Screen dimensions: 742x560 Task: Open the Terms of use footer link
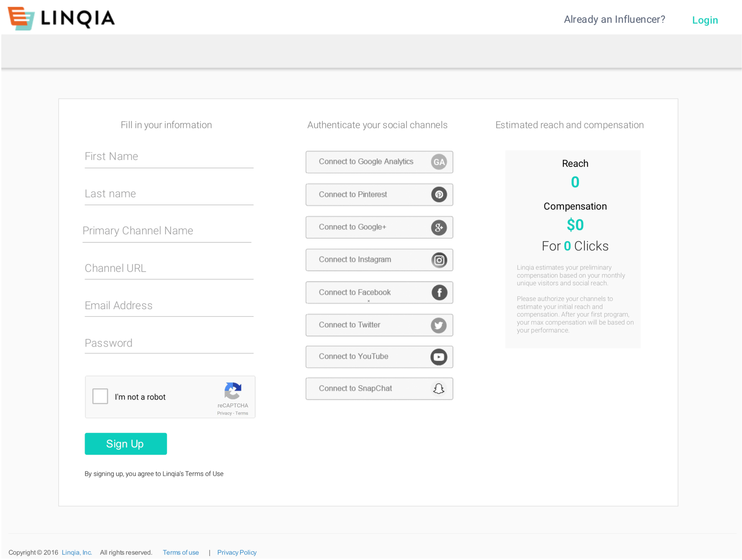(x=181, y=553)
